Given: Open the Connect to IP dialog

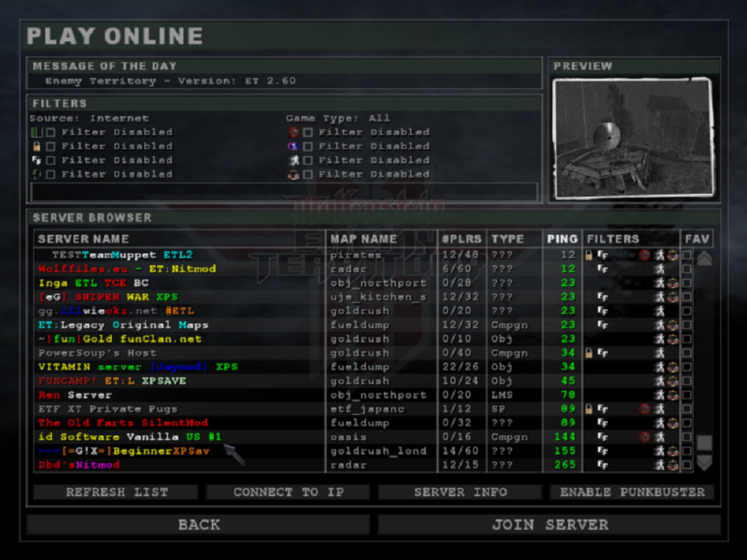Looking at the screenshot, I should click(x=288, y=492).
